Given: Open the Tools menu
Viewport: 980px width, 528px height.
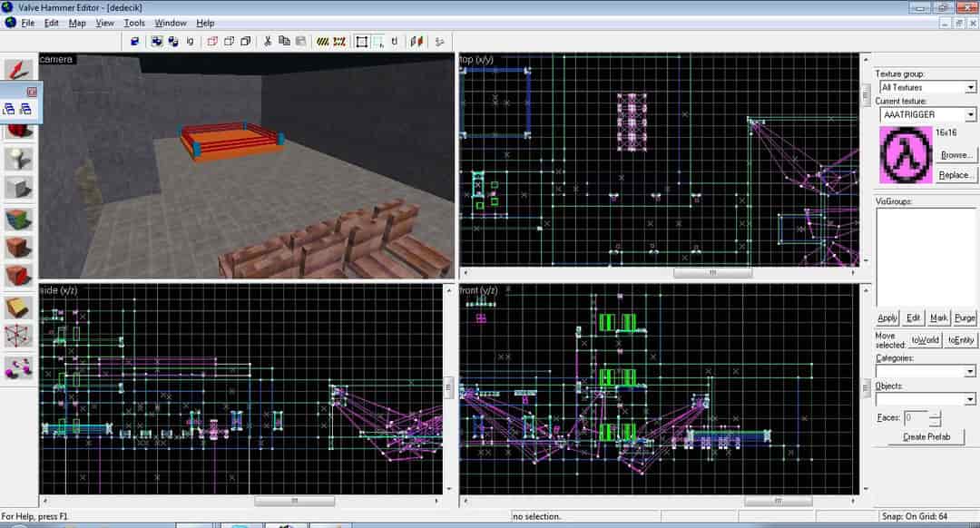Looking at the screenshot, I should pyautogui.click(x=133, y=23).
